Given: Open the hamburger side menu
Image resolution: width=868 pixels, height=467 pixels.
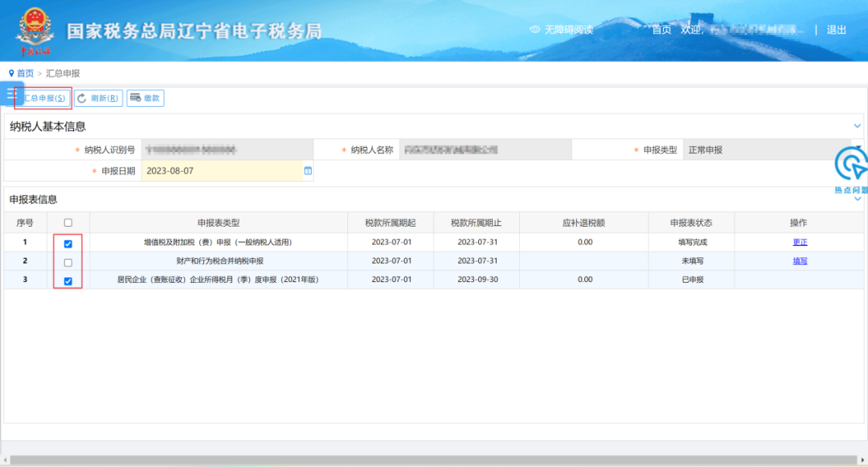Looking at the screenshot, I should pyautogui.click(x=11, y=94).
